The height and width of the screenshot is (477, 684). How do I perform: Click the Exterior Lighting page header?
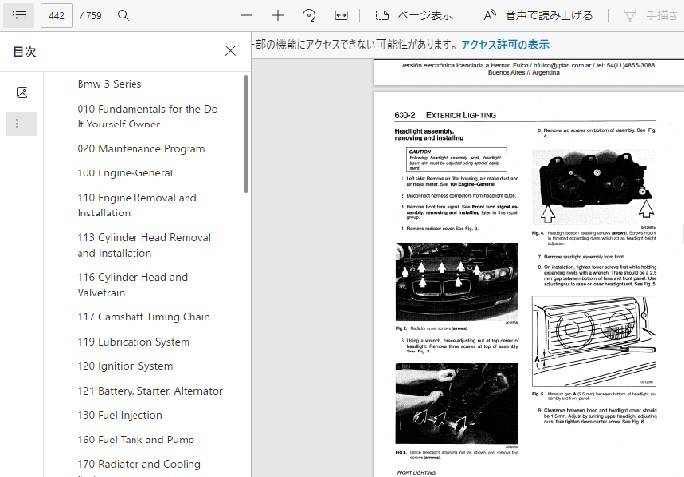tap(461, 115)
